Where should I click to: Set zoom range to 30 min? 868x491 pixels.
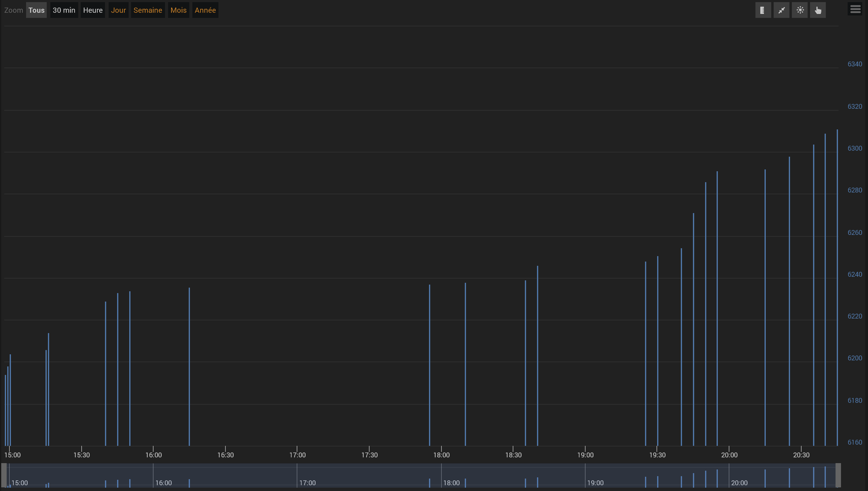[x=64, y=10]
